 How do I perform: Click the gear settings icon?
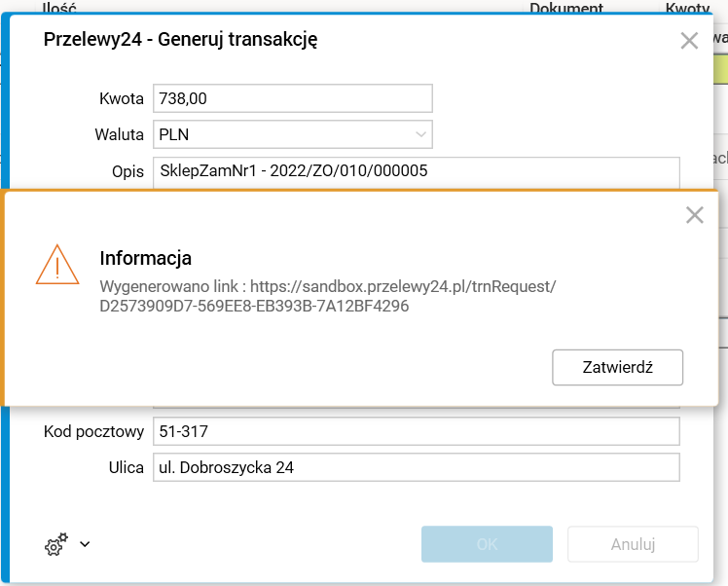[x=56, y=544]
